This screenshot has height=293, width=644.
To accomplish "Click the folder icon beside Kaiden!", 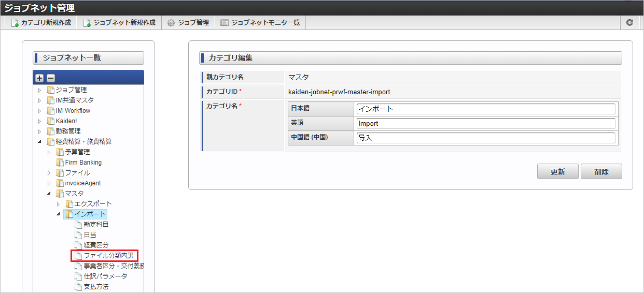I will [51, 121].
